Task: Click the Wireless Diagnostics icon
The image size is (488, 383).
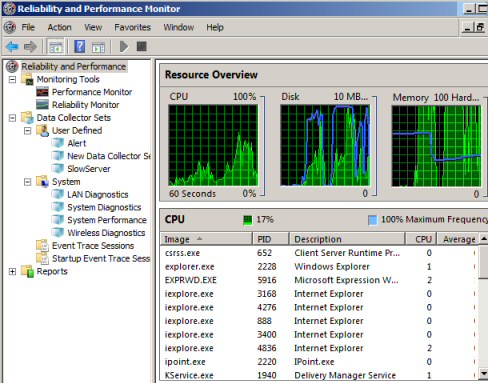Action: [58, 233]
